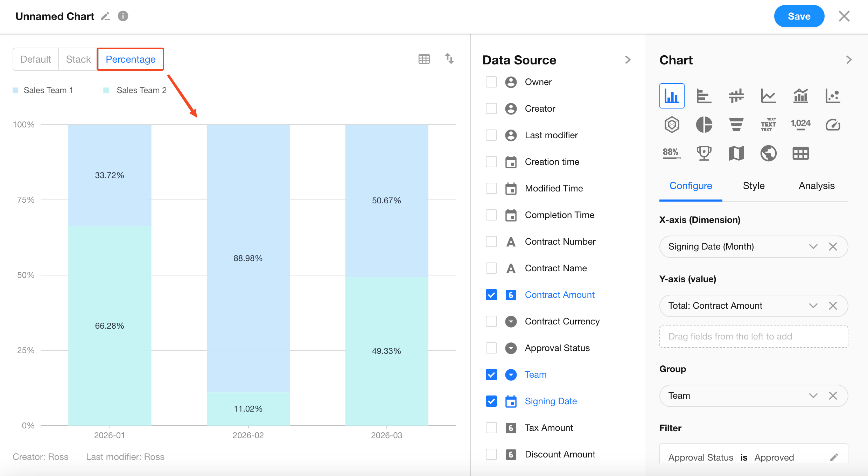Click the Save button
This screenshot has width=868, height=476.
pos(799,16)
